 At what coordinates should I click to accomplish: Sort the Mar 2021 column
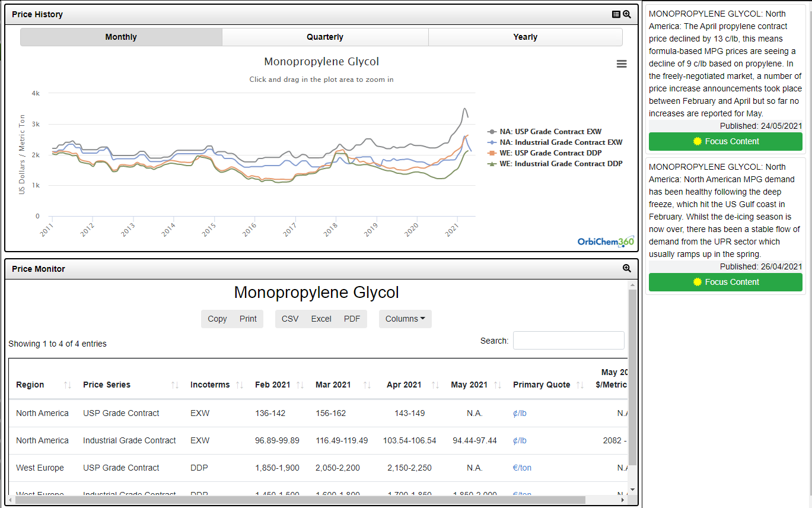pos(367,385)
